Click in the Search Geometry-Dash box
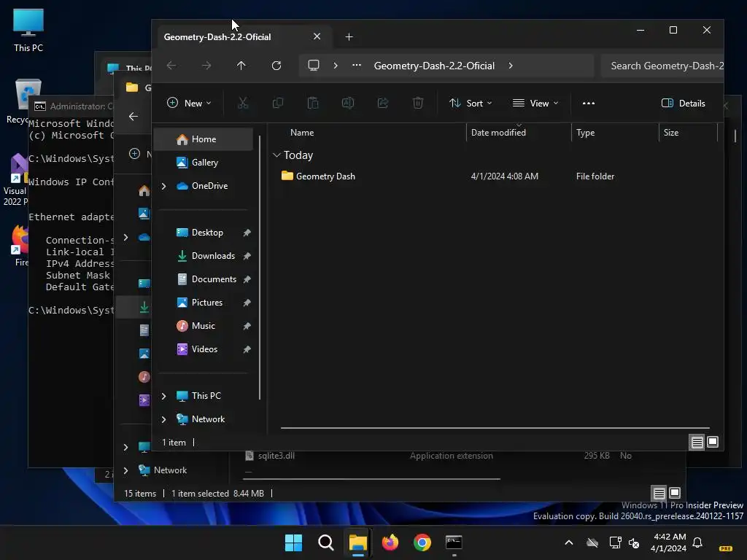 coord(662,66)
